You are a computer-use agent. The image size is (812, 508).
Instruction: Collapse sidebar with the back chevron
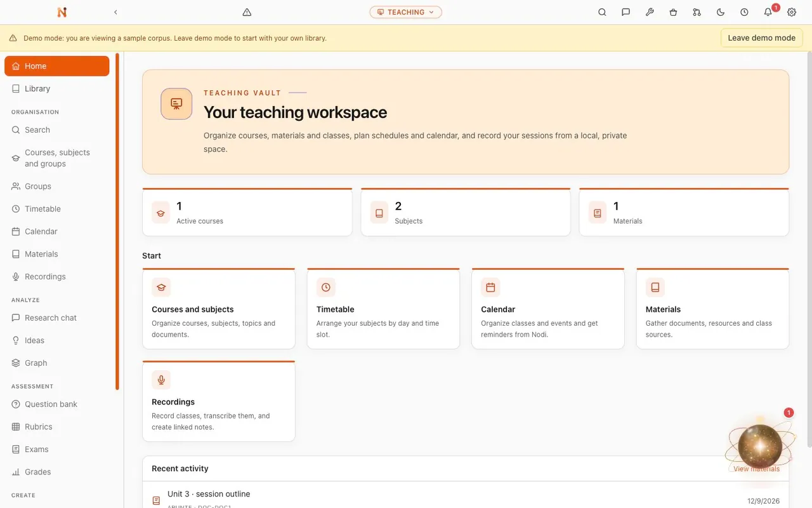(x=115, y=12)
